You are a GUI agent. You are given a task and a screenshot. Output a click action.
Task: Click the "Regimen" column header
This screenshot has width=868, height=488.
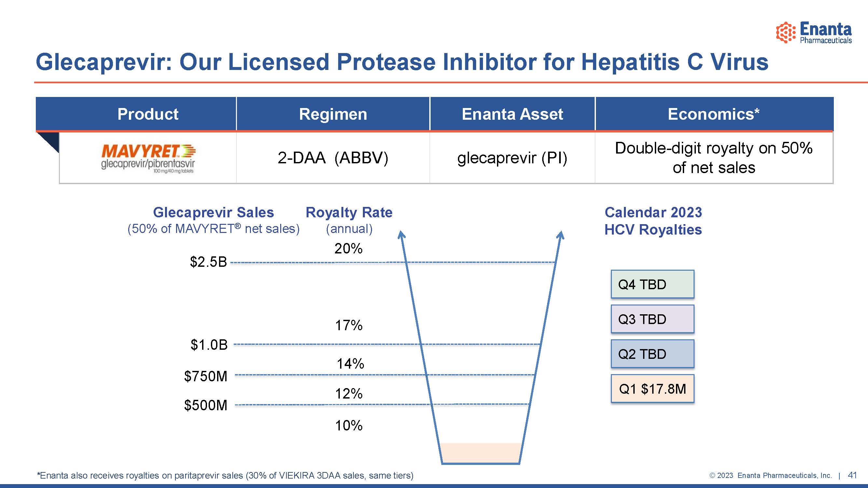(x=333, y=114)
